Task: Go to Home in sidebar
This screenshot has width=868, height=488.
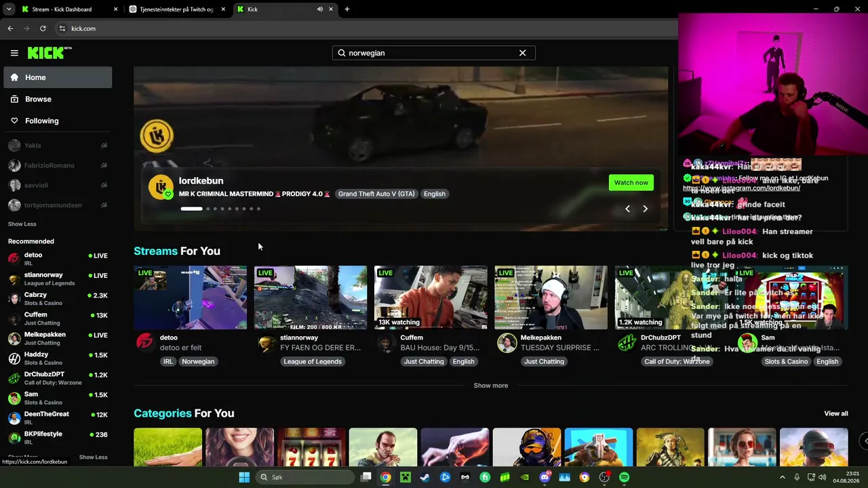Action: click(58, 77)
